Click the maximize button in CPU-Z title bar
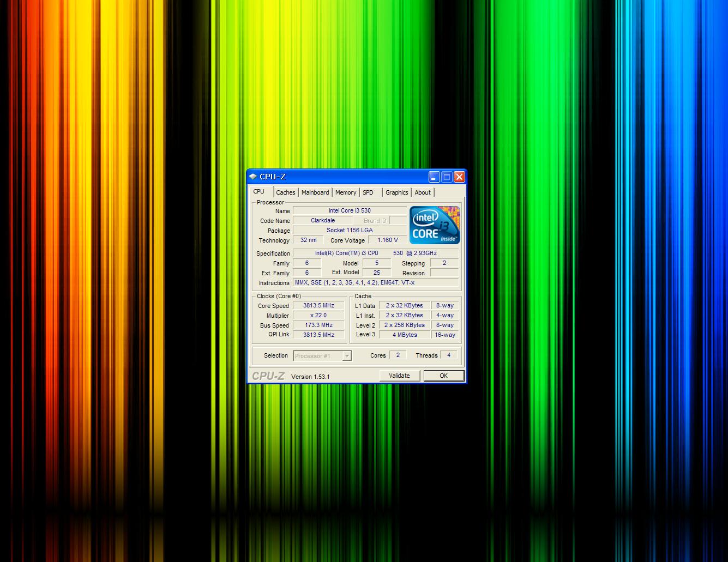 (447, 177)
